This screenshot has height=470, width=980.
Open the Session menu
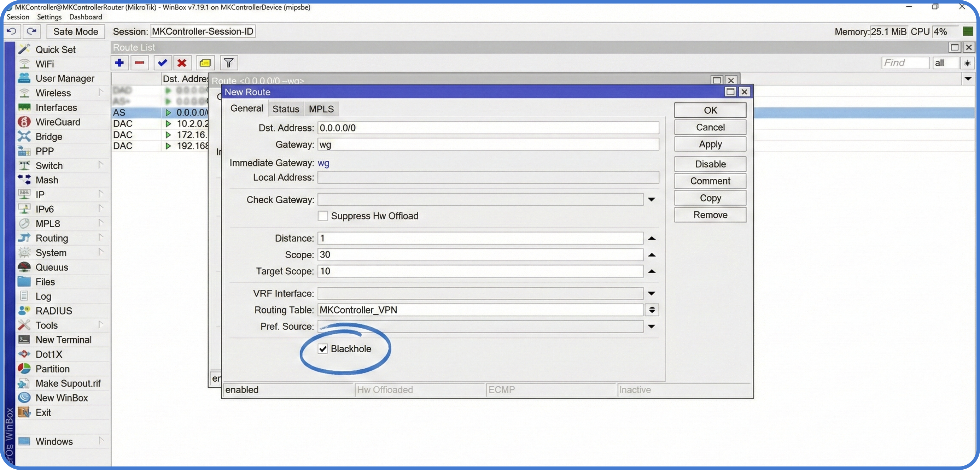(x=18, y=17)
